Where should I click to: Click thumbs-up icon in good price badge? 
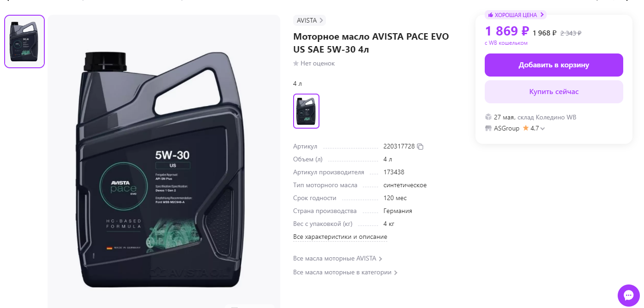tap(491, 15)
